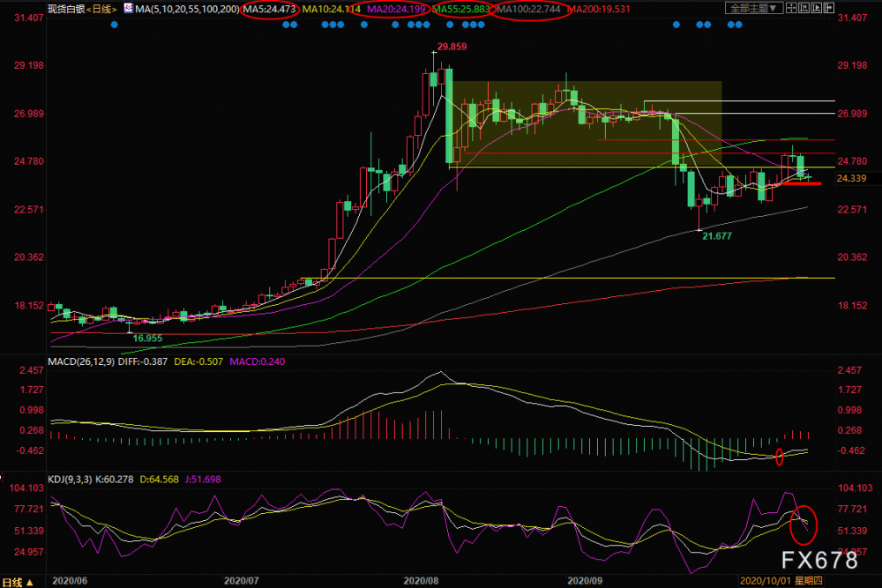Click the 24.339 current price tag
This screenshot has width=882, height=588.
coord(852,178)
